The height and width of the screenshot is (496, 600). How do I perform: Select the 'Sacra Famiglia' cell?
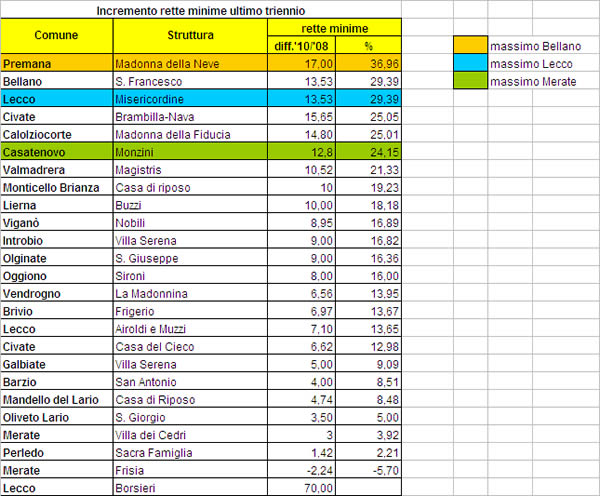(x=190, y=452)
